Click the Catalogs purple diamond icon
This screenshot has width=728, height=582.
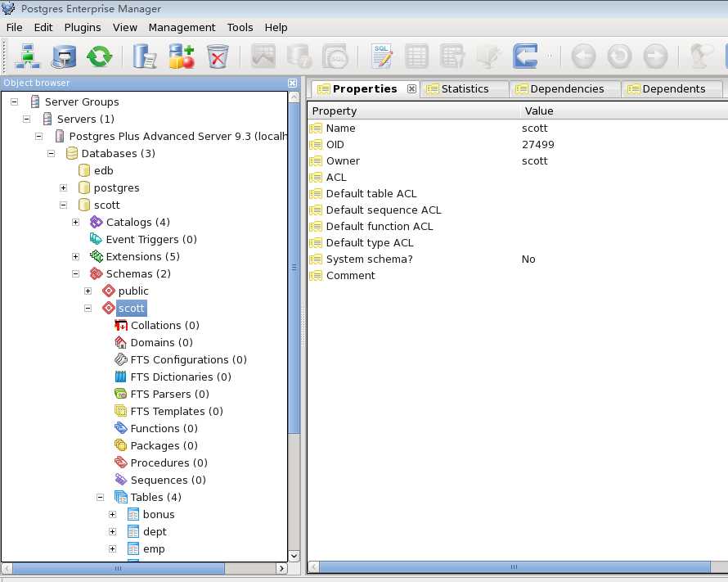tap(96, 222)
